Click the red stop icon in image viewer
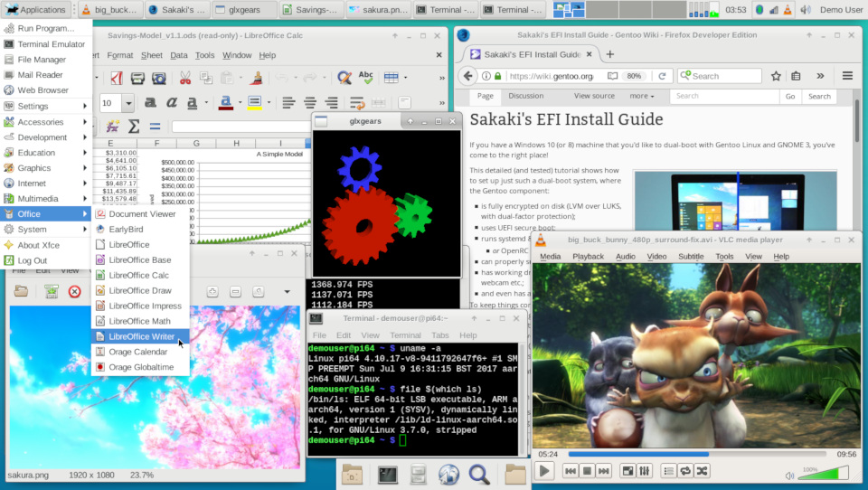 75,291
